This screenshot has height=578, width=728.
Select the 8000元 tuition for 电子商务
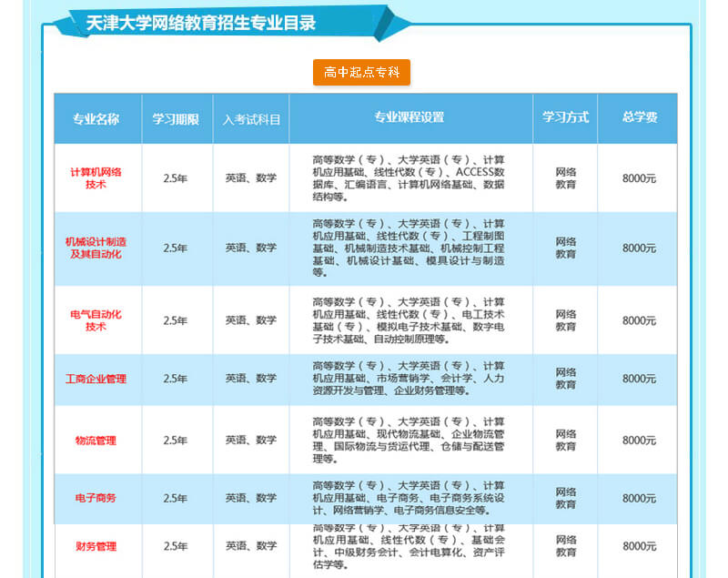[x=640, y=498]
